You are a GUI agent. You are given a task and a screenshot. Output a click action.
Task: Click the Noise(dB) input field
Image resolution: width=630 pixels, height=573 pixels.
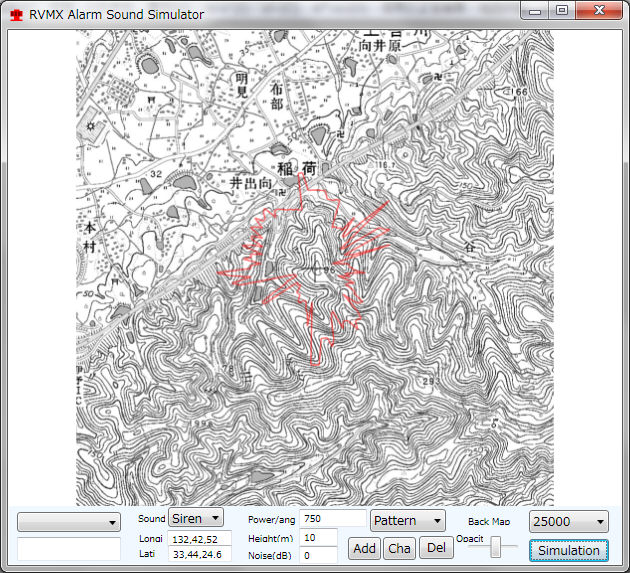(318, 555)
